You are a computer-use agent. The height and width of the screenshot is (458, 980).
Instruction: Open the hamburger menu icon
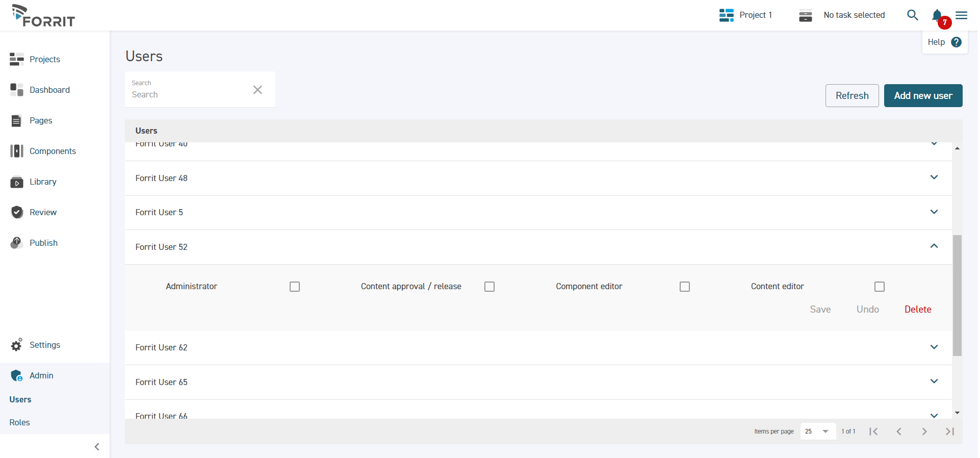pyautogui.click(x=962, y=15)
